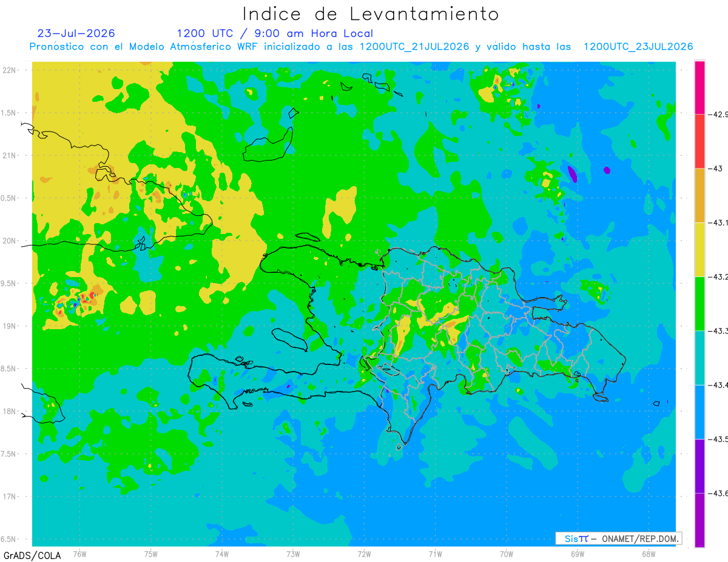Select the '23-Jul-2026' date label
This screenshot has width=728, height=562.
(76, 33)
